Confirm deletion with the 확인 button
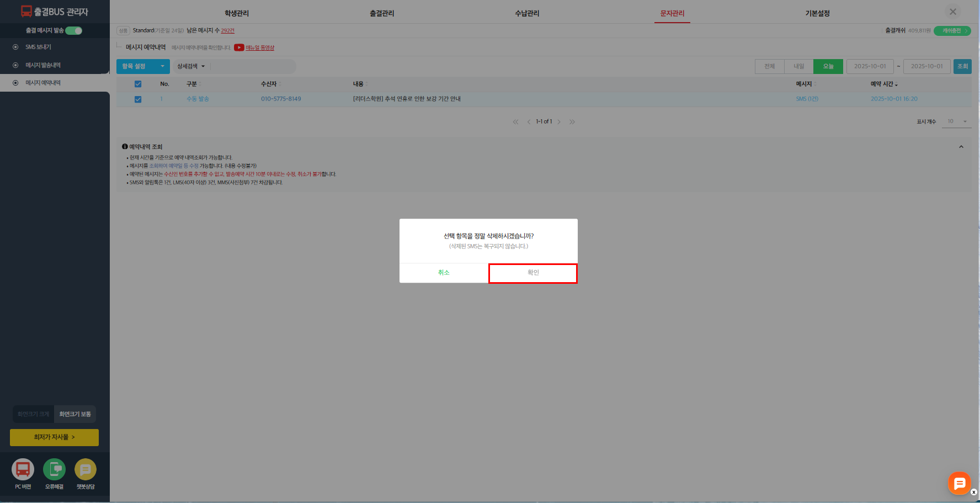980x503 pixels. point(533,273)
